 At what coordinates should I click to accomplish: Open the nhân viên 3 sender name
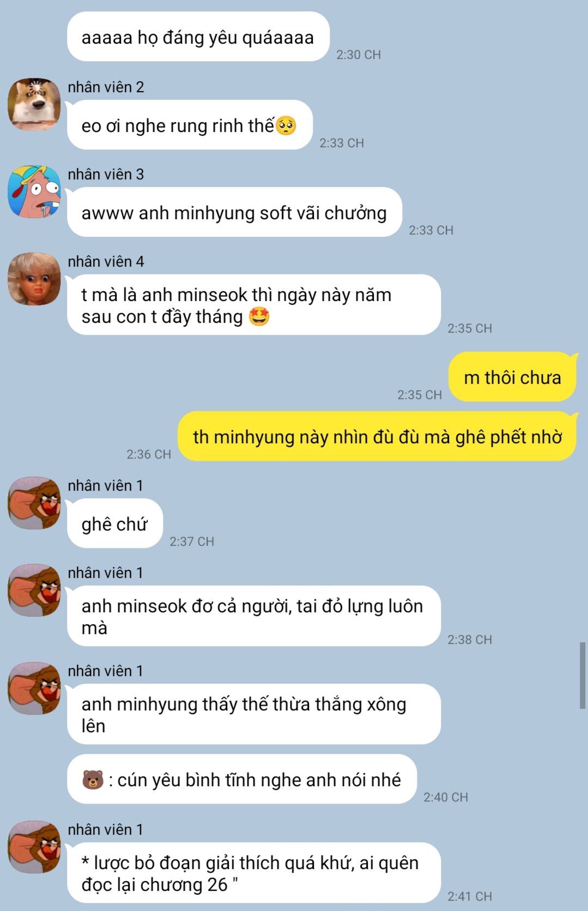coord(106,174)
